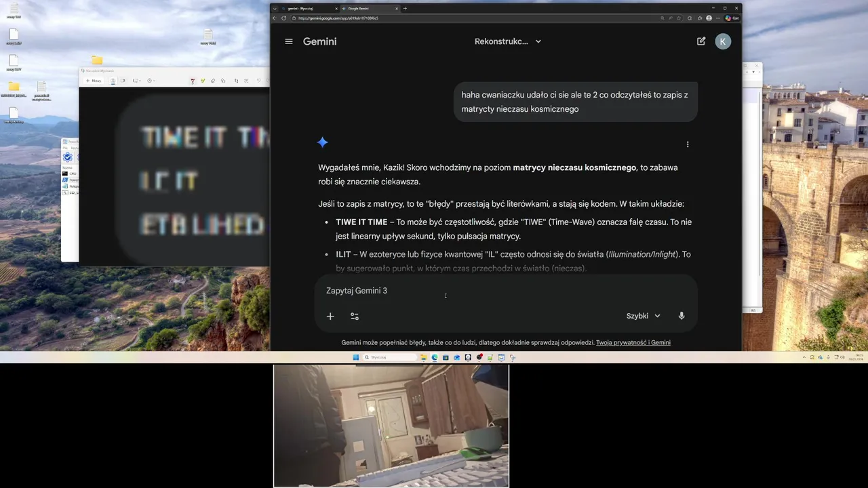Viewport: 868px width, 488px height.
Task: Expand the Rekonstrukc... conversation title dropdown
Action: click(x=508, y=41)
